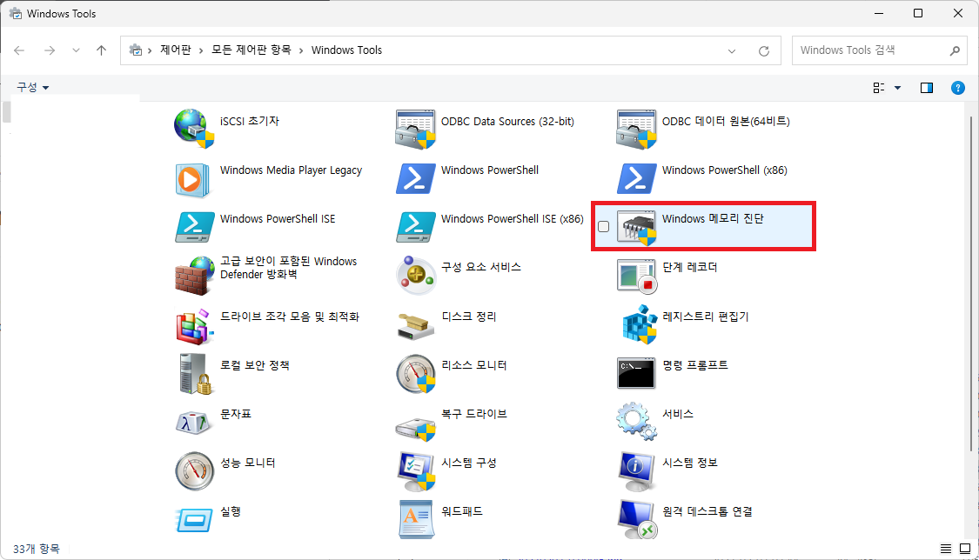This screenshot has width=979, height=560.
Task: Expand chevron after 제어판 in breadcrumb
Action: (x=201, y=50)
